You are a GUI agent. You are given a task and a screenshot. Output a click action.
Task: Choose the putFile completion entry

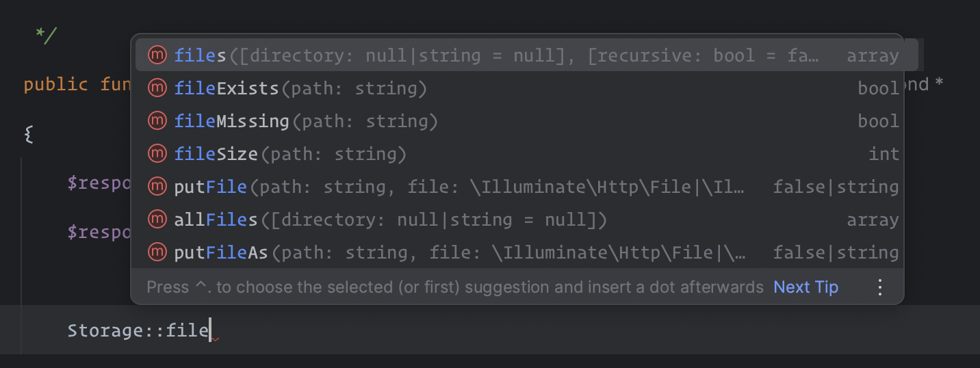point(517,187)
